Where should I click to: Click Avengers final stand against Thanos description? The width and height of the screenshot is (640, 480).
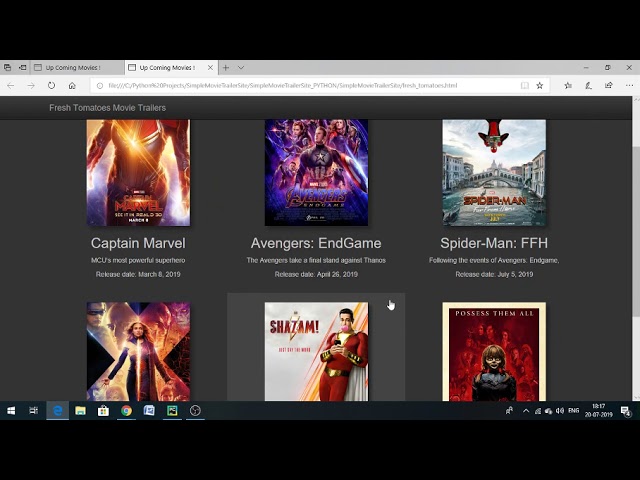[x=316, y=260]
